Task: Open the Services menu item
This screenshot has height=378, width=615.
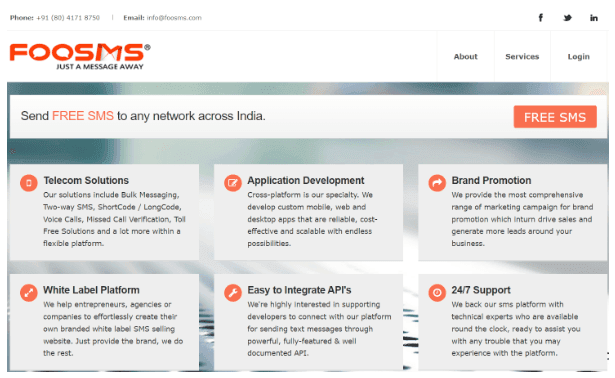Action: pyautogui.click(x=522, y=56)
